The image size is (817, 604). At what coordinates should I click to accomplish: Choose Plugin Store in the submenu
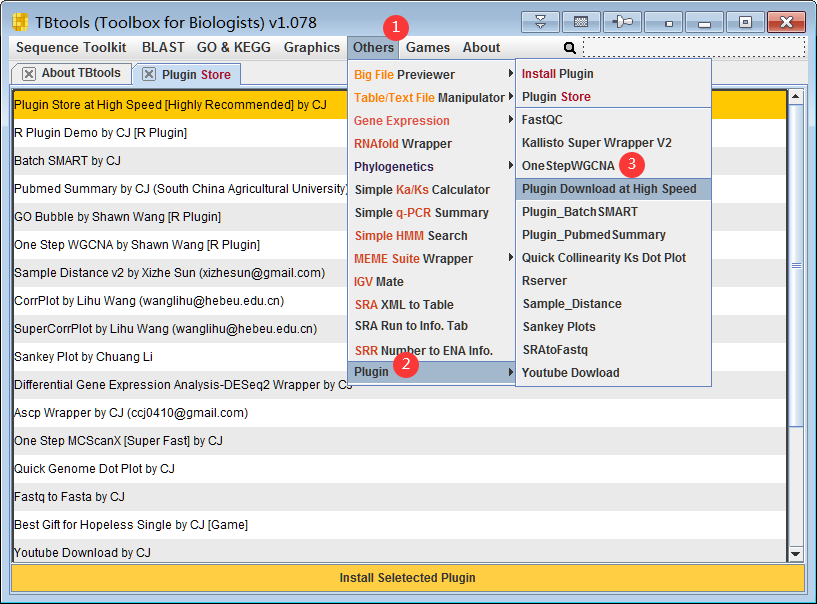pyautogui.click(x=613, y=96)
